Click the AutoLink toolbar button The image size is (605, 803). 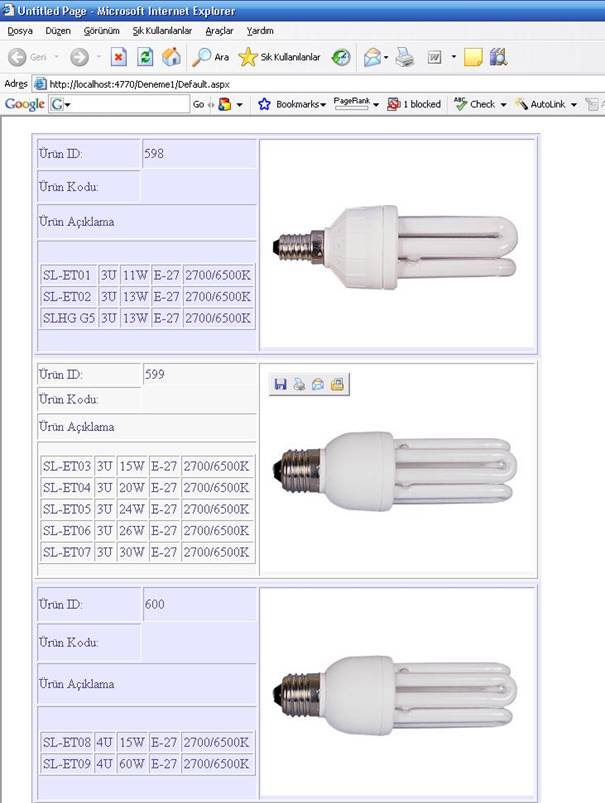(540, 104)
